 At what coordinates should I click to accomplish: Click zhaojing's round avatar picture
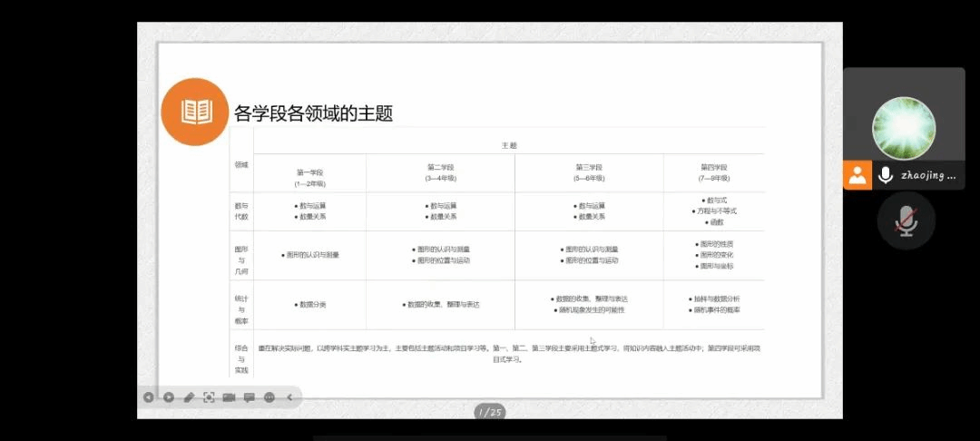pos(904,128)
